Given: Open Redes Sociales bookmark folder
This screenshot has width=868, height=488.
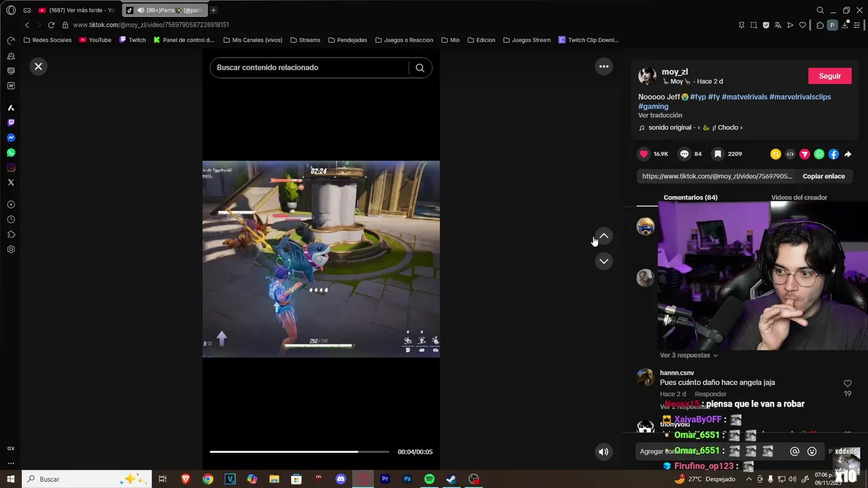Looking at the screenshot, I should pos(47,40).
